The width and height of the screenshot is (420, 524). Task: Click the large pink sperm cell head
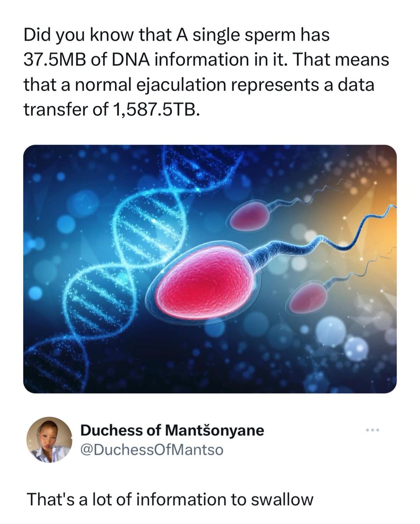click(205, 281)
